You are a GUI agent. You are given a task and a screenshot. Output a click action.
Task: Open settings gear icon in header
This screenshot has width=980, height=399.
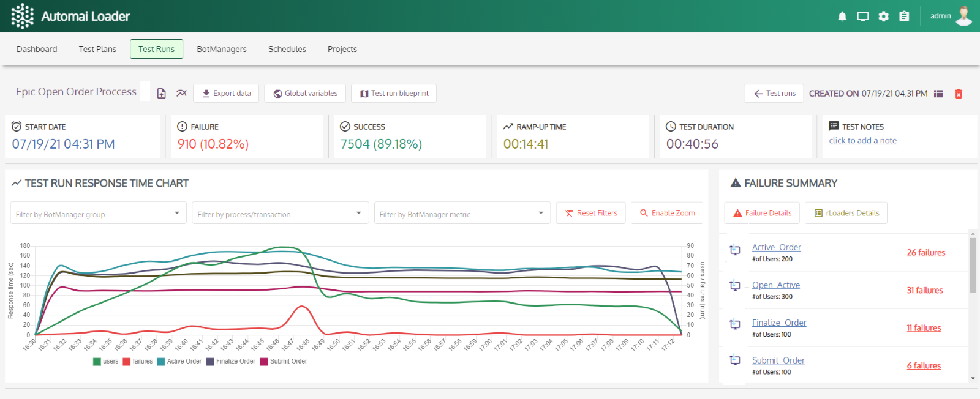(883, 17)
